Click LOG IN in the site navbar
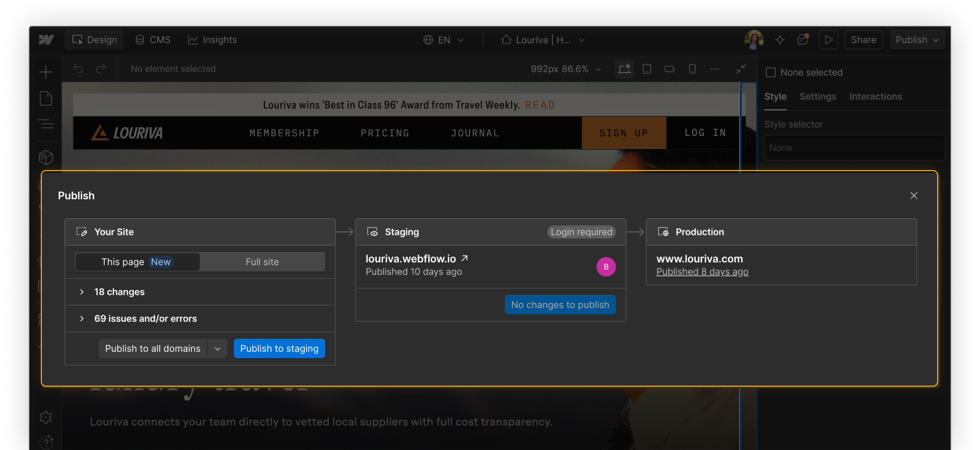 pyautogui.click(x=705, y=133)
